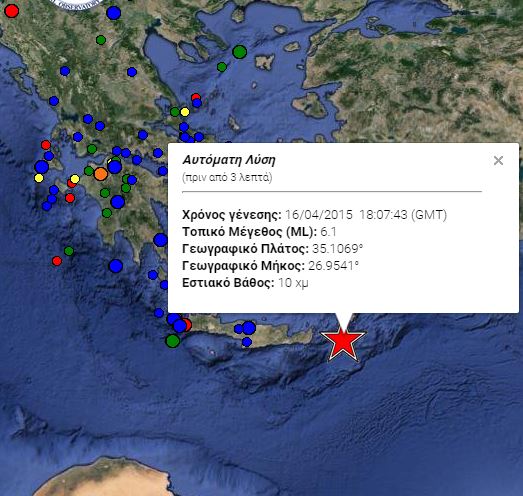
Task: Select the focal depth value 10 χμ
Action: pos(293,283)
